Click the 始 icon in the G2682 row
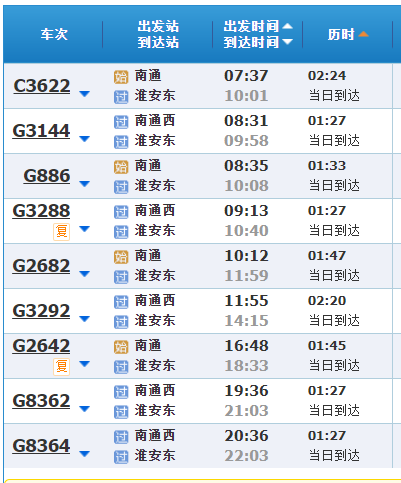 pos(121,257)
